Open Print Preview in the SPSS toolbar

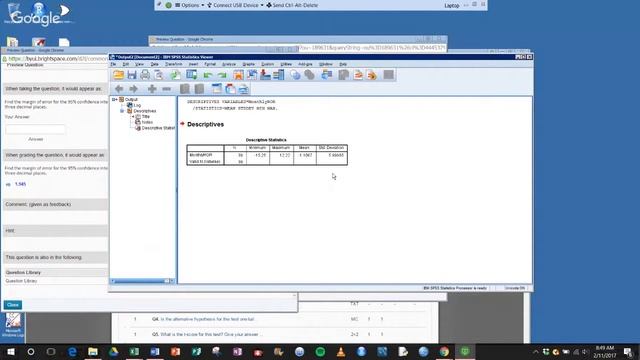[159, 75]
